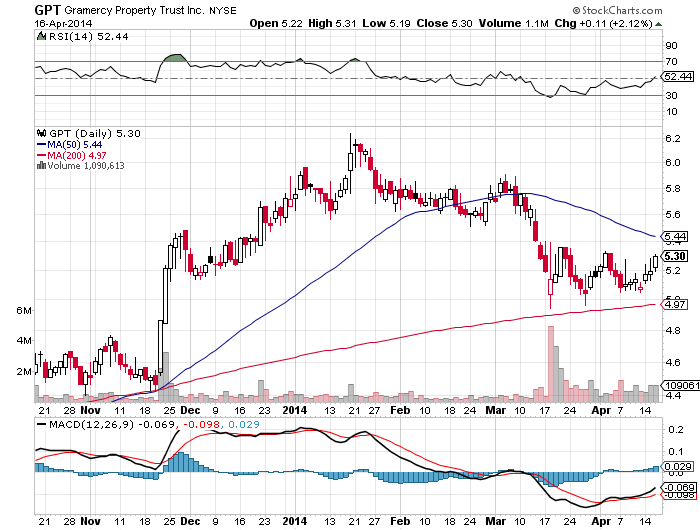
Task: Click the 0.1 MACD axis label
Action: (676, 451)
